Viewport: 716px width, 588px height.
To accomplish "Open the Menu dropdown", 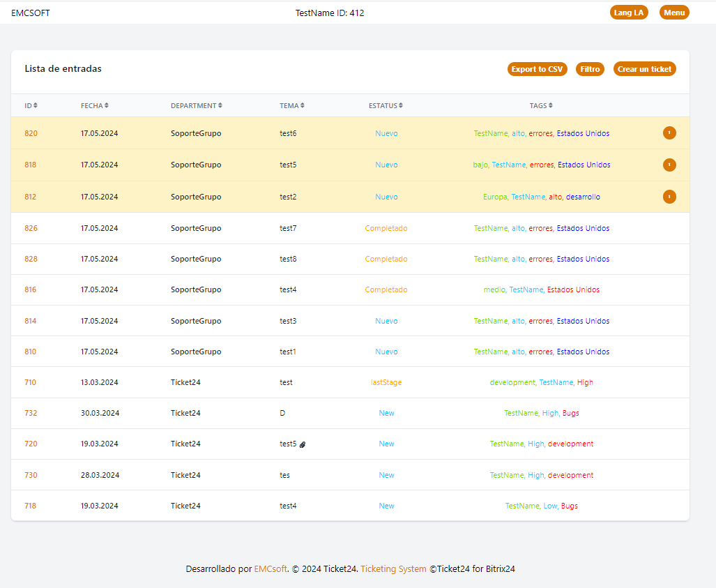I will [x=674, y=13].
